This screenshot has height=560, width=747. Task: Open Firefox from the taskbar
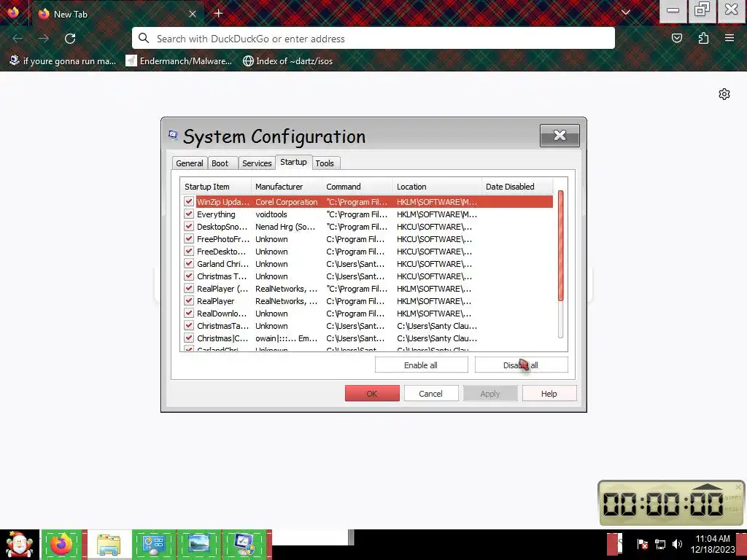coord(61,544)
